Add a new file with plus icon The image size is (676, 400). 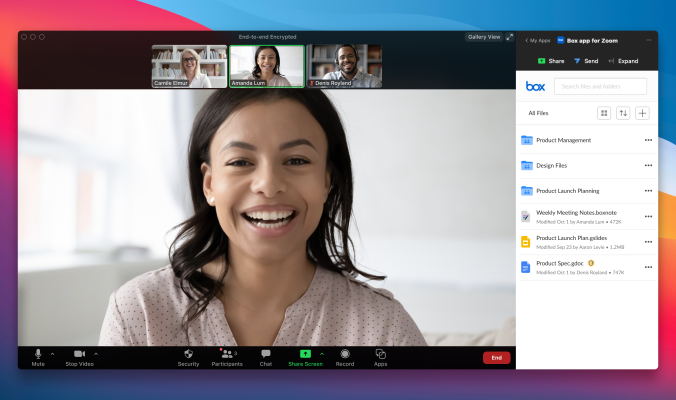(x=642, y=113)
